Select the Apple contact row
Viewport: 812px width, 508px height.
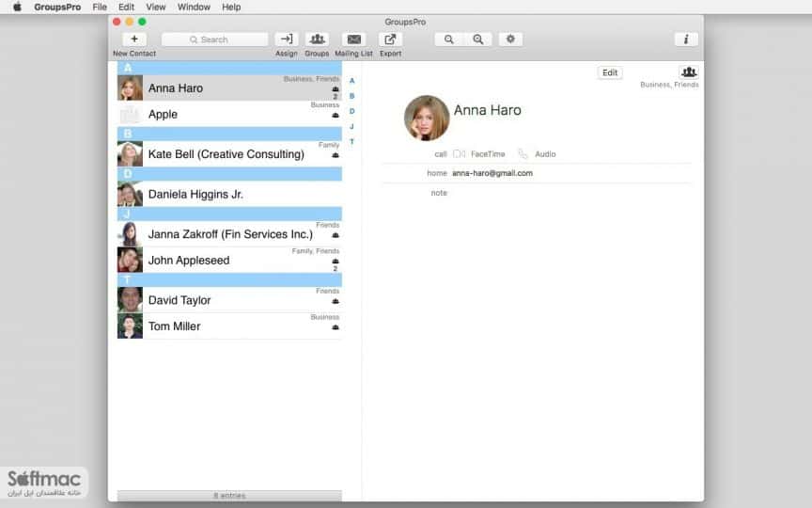click(229, 114)
